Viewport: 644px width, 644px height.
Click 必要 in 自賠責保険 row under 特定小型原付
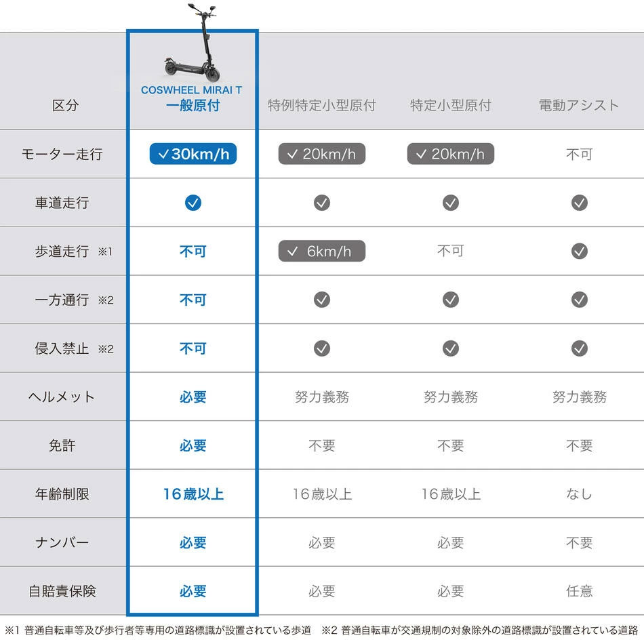click(451, 591)
